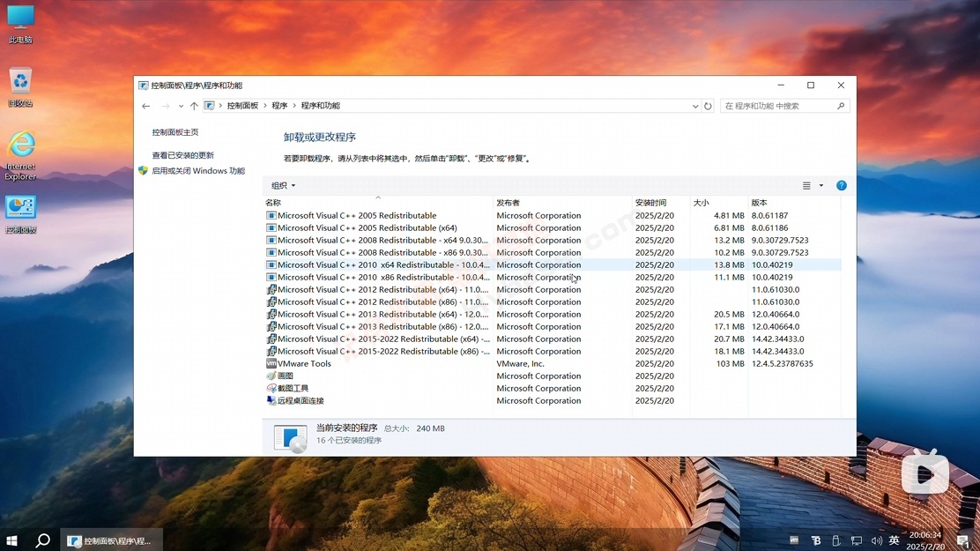The width and height of the screenshot is (980, 551).
Task: Open the view options dropdown arrow
Action: 821,185
